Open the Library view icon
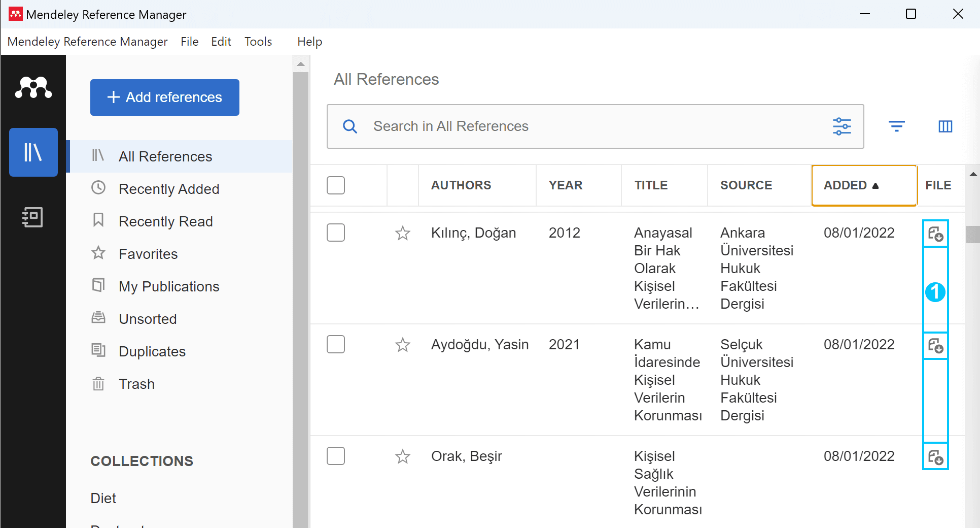This screenshot has width=980, height=528. click(x=33, y=152)
